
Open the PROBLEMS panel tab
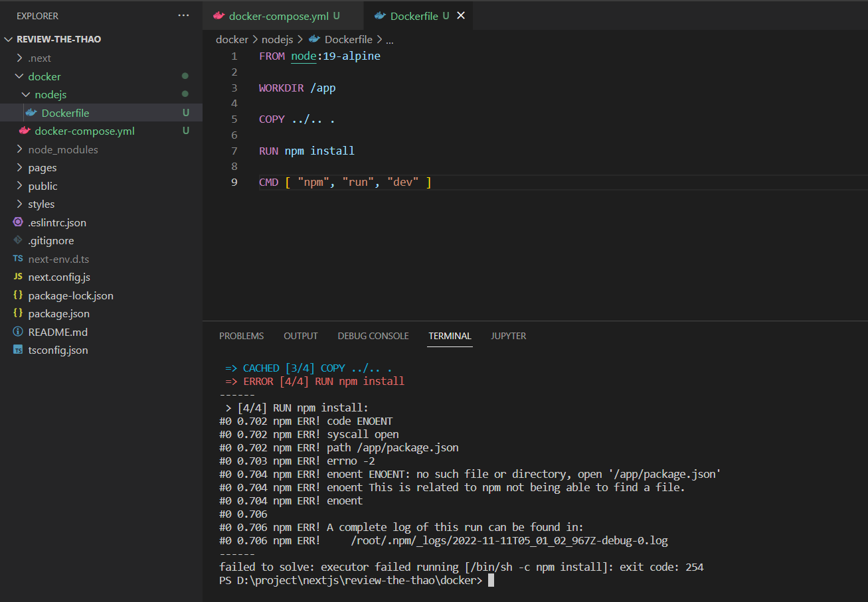click(x=241, y=336)
